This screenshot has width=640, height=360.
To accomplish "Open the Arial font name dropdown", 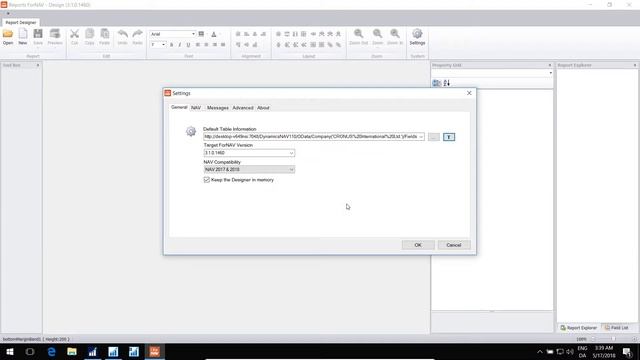I will click(193, 34).
